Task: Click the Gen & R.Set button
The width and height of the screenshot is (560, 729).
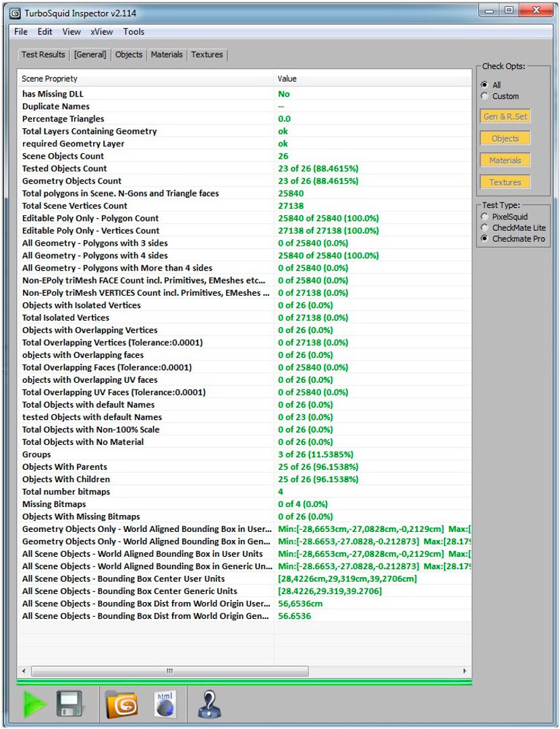Action: [505, 116]
